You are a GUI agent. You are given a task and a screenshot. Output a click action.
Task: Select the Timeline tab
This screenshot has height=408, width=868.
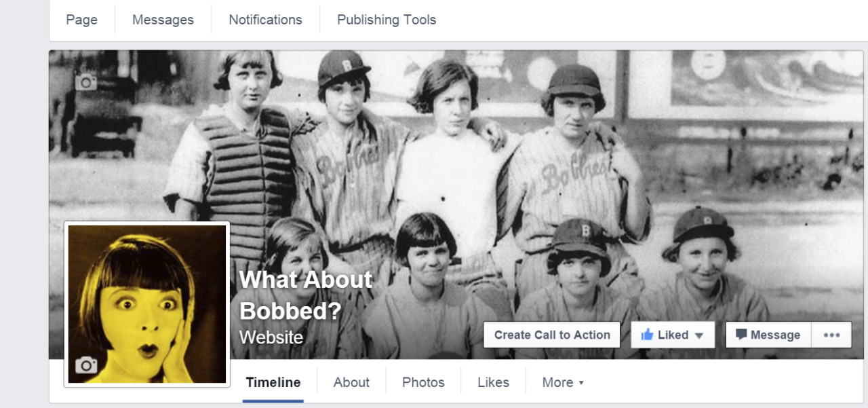pyautogui.click(x=273, y=382)
